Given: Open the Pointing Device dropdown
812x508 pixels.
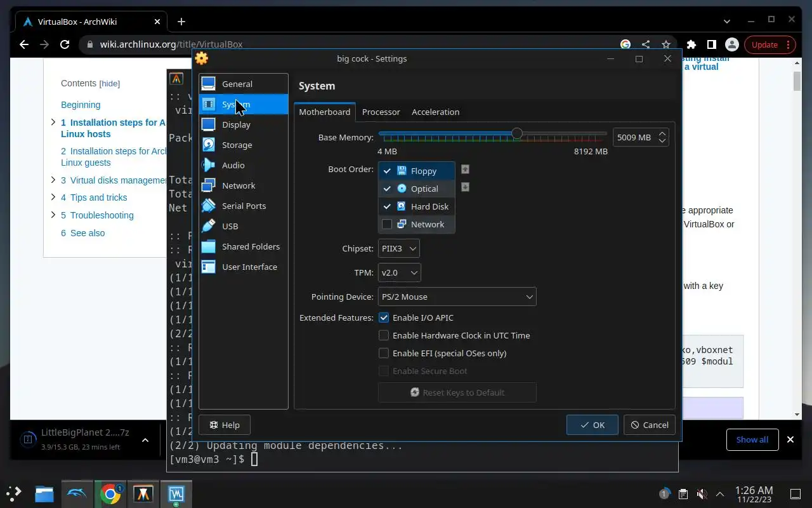Looking at the screenshot, I should coord(457,297).
